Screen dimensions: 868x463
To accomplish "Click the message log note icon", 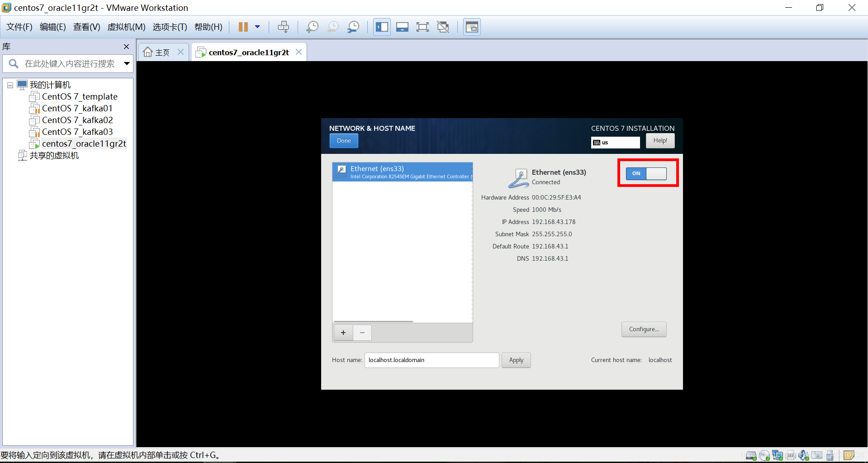I will [849, 455].
